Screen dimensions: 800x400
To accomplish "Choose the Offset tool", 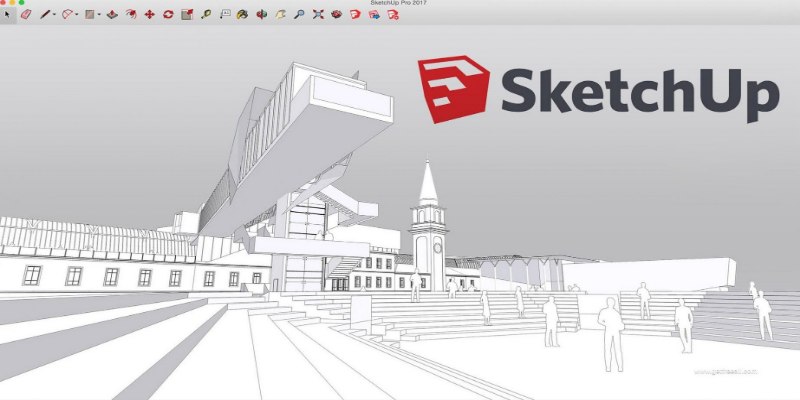I will pos(131,15).
